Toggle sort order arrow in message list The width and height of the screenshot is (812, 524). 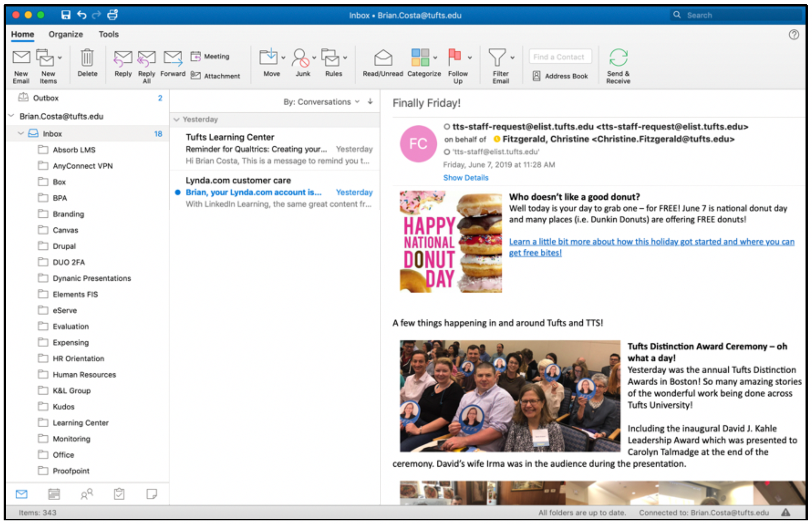pyautogui.click(x=370, y=102)
